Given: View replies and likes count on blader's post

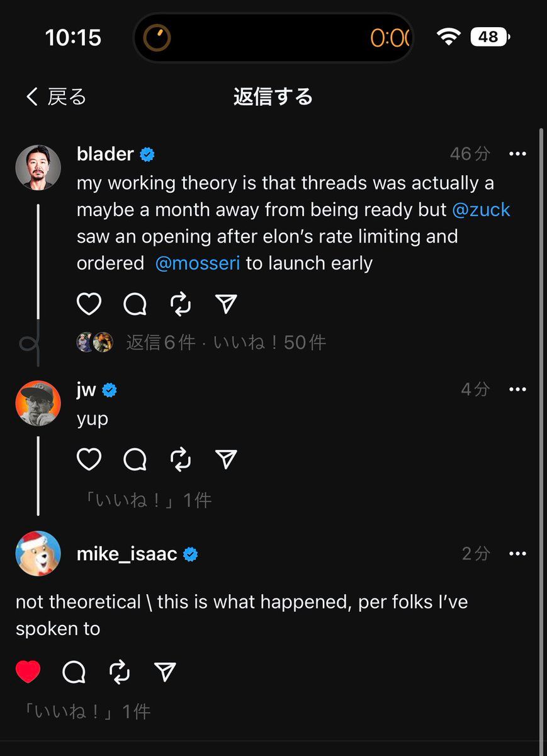Looking at the screenshot, I should [x=225, y=342].
